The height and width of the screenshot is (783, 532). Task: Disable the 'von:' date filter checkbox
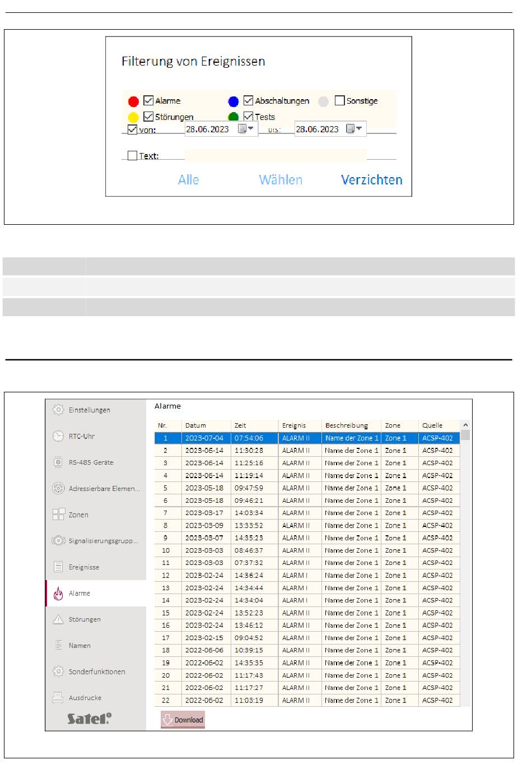pos(132,129)
